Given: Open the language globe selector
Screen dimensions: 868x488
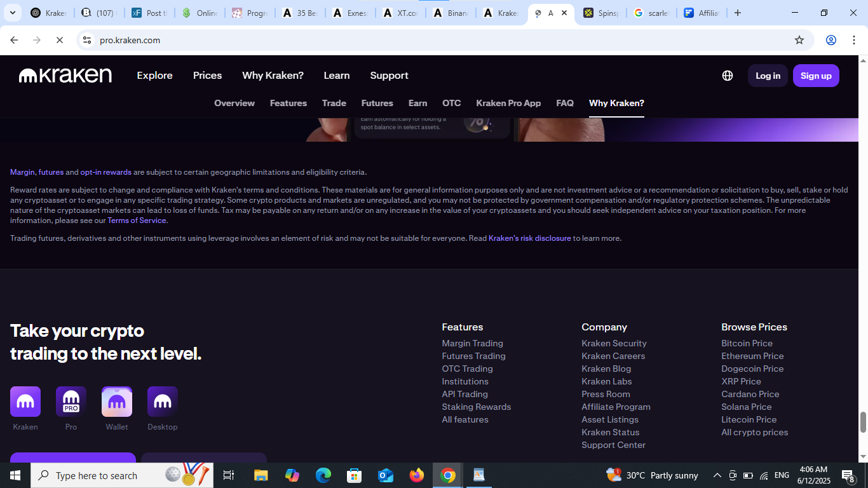Looking at the screenshot, I should 728,76.
